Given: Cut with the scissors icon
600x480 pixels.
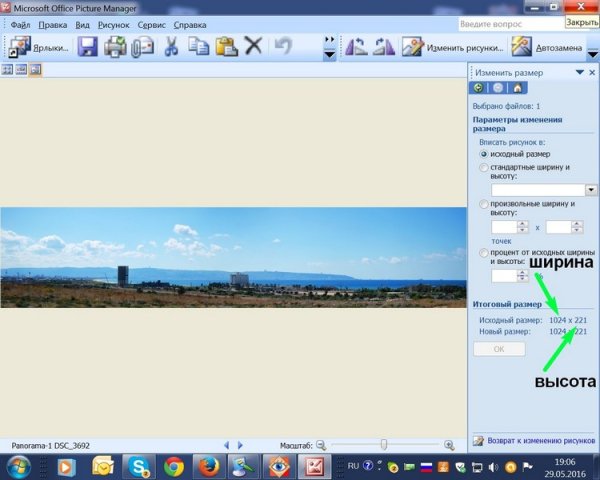Looking at the screenshot, I should pos(171,47).
